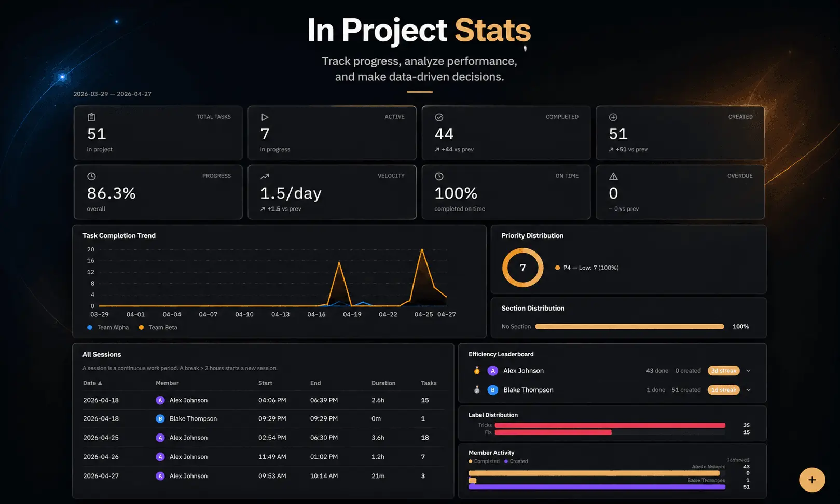
Task: Click the date range 2026-03-29 — 2026-04-27
Action: click(112, 94)
